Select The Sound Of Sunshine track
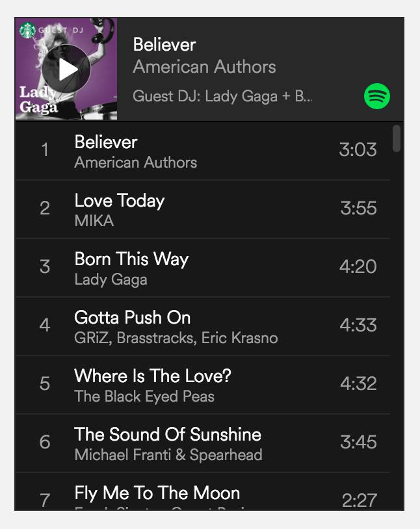420x529 pixels. click(203, 443)
